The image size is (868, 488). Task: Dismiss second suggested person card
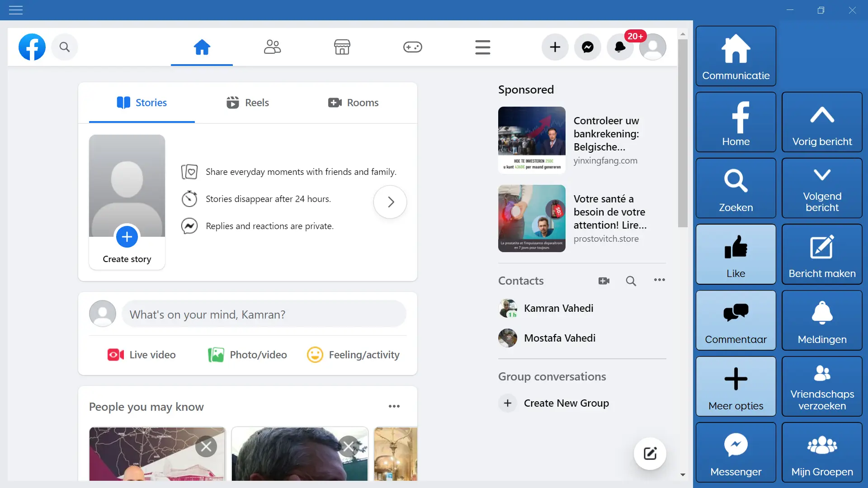(x=349, y=447)
